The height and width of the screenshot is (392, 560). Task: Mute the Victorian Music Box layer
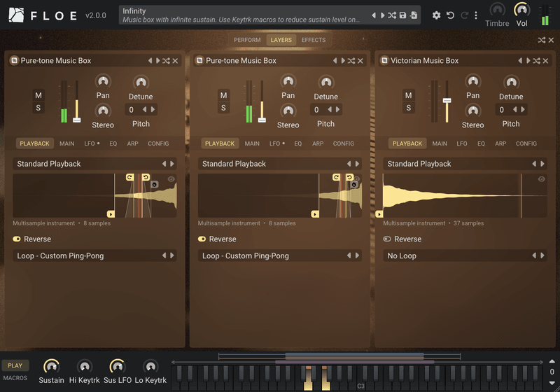coord(409,95)
